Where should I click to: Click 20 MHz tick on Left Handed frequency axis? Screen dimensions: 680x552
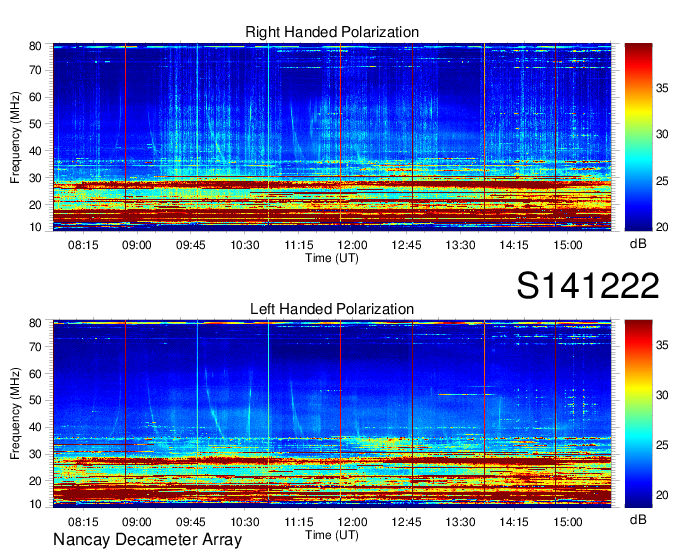click(35, 481)
